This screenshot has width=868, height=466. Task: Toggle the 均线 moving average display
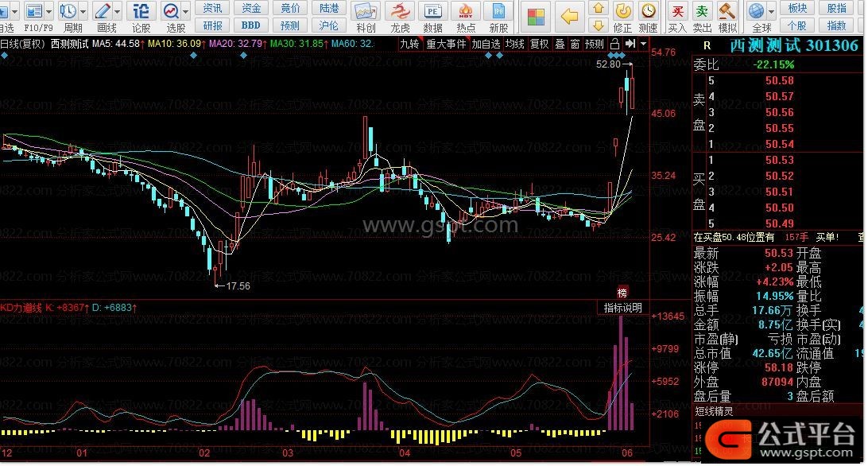515,44
